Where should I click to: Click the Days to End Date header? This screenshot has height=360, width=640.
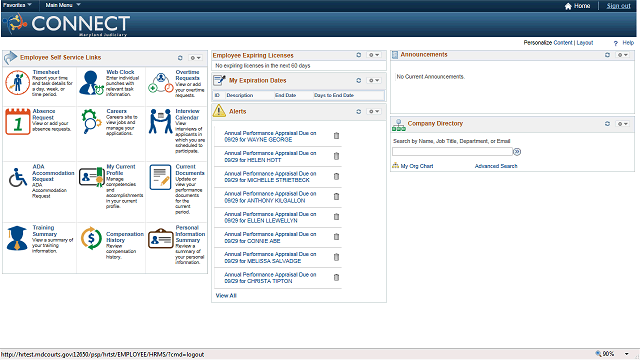(x=334, y=95)
